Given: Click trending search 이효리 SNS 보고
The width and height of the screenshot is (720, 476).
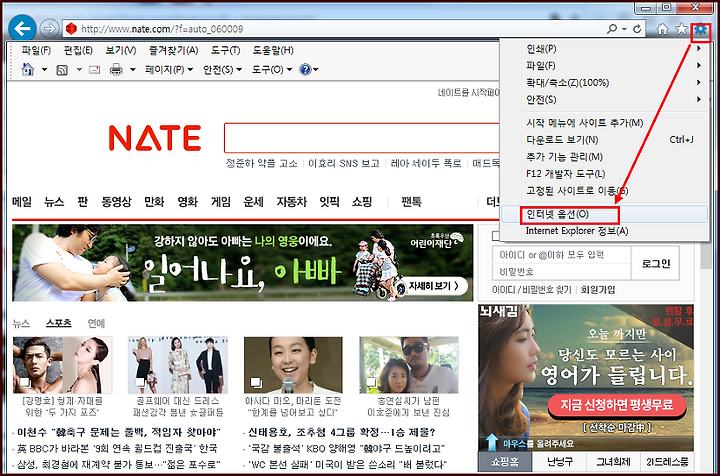Looking at the screenshot, I should (x=344, y=163).
